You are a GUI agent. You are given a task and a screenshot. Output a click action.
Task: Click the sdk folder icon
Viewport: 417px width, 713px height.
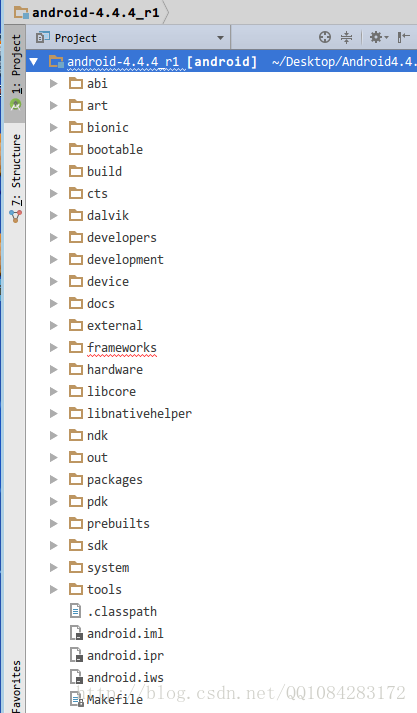(76, 545)
